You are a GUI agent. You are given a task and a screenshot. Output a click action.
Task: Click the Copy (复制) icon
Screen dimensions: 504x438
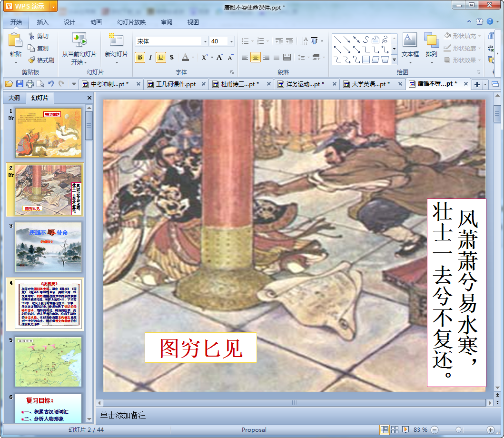[31, 48]
